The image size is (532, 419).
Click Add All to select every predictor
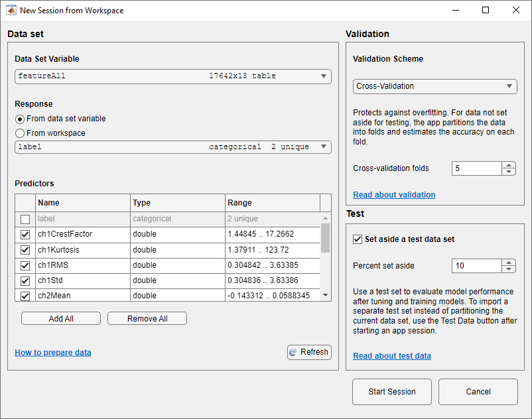tap(60, 318)
